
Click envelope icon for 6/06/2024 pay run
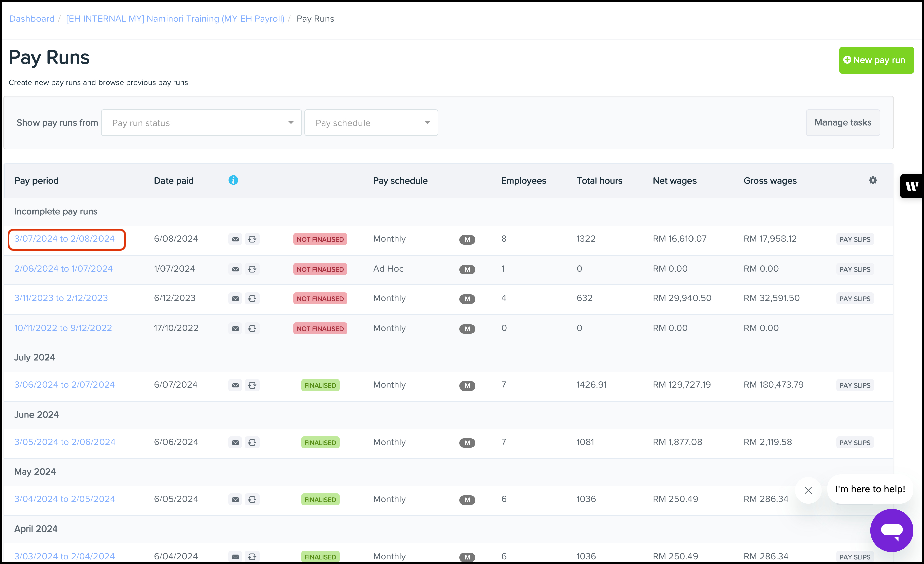coord(235,442)
